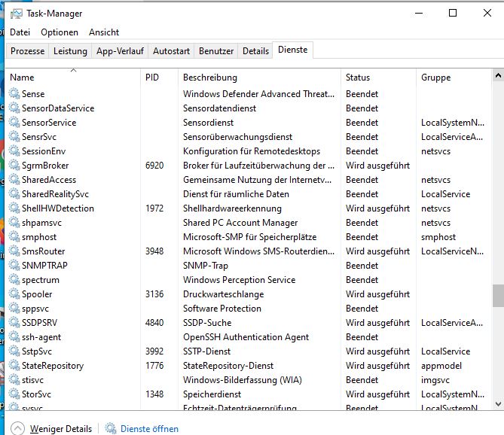This screenshot has height=435, width=504.
Task: Click the gear icon beside StateRepository
Action: [14, 365]
